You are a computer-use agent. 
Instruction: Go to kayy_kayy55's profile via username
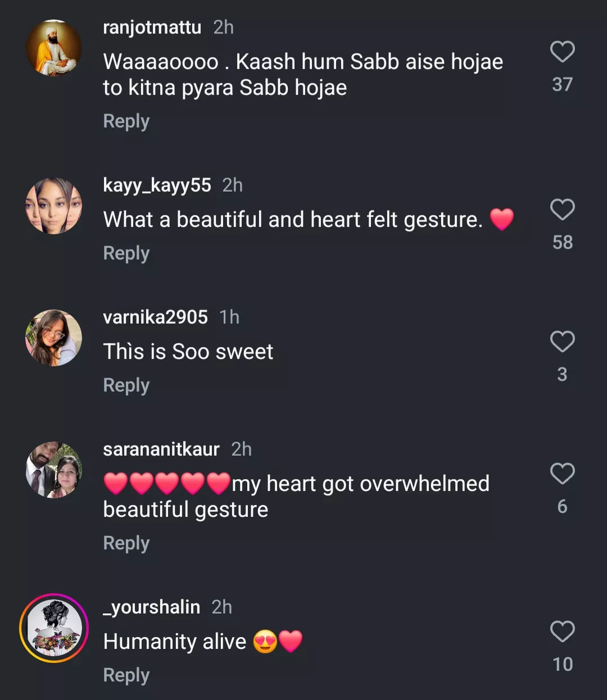pos(157,185)
